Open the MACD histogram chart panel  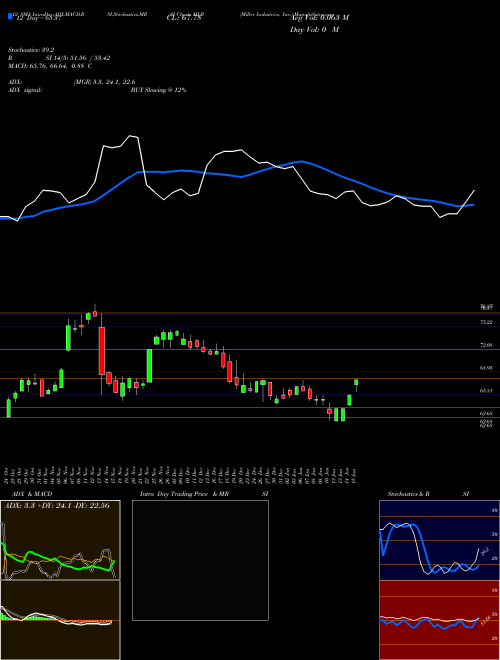point(60,620)
